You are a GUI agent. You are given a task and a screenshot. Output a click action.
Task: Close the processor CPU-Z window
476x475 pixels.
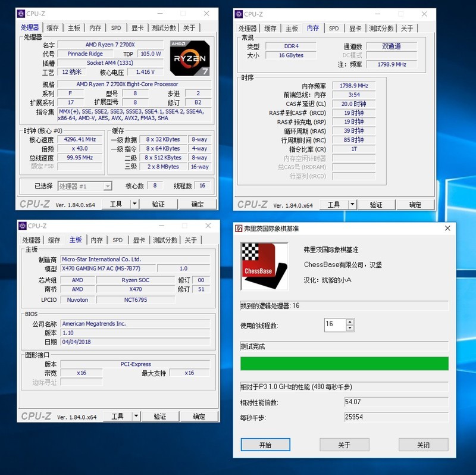point(206,14)
